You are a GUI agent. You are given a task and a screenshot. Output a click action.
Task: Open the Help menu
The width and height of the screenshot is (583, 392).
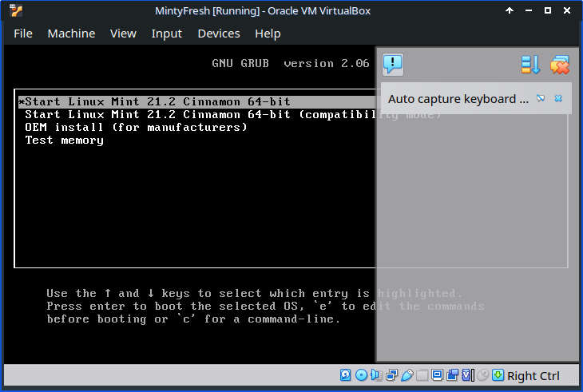coord(268,34)
